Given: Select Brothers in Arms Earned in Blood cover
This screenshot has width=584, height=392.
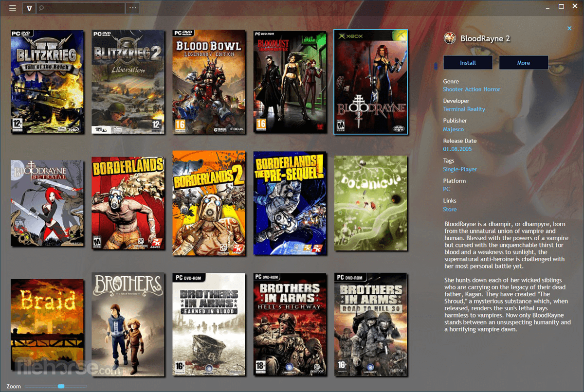Looking at the screenshot, I should 209,324.
